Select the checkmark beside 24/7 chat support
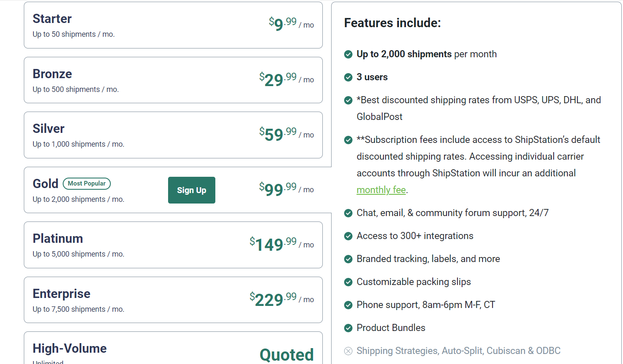Screen dimensions: 623x364 348,213
